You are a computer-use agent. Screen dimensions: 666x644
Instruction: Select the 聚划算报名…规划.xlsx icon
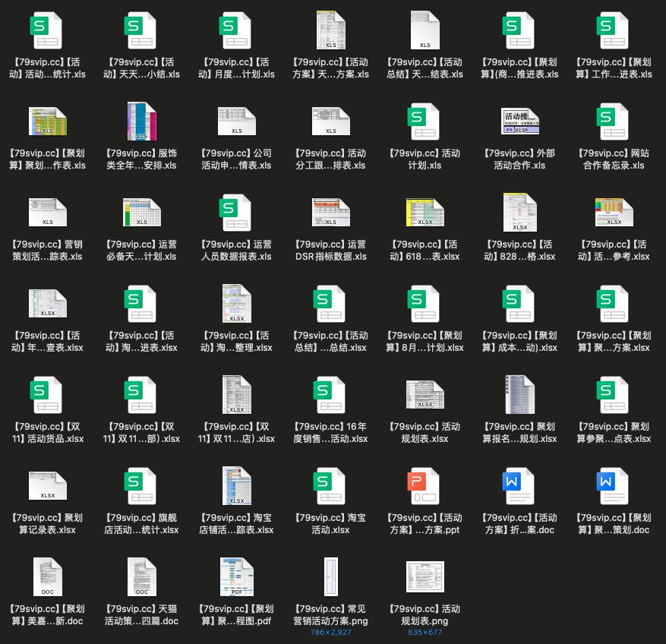pos(519,395)
